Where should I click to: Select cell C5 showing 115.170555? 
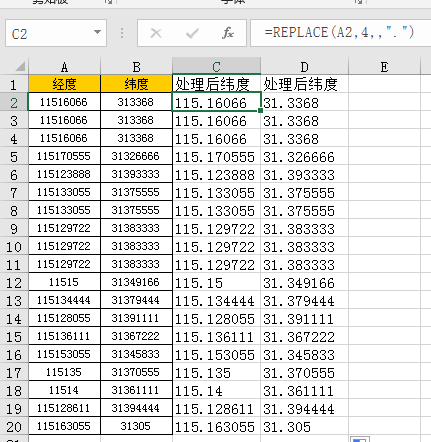click(x=216, y=156)
